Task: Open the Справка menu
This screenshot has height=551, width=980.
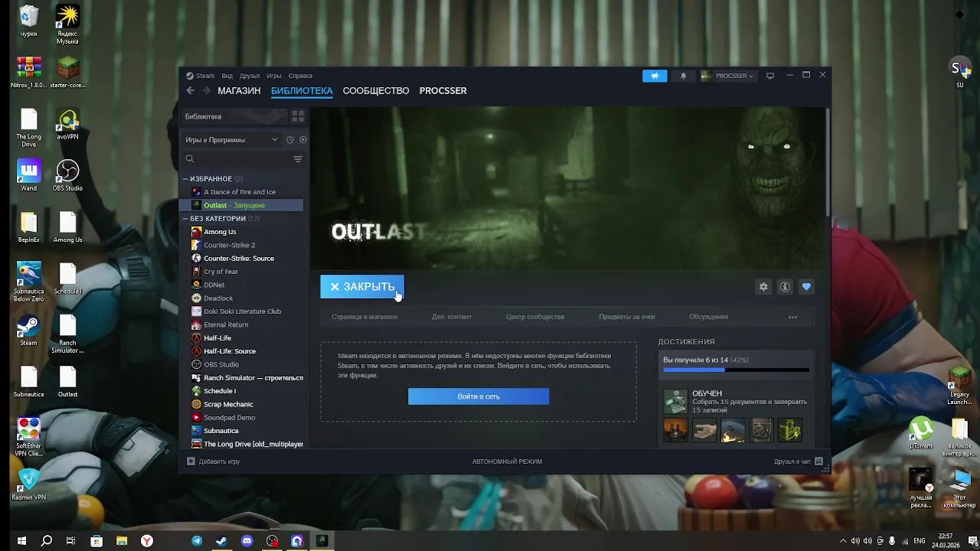Action: click(300, 76)
